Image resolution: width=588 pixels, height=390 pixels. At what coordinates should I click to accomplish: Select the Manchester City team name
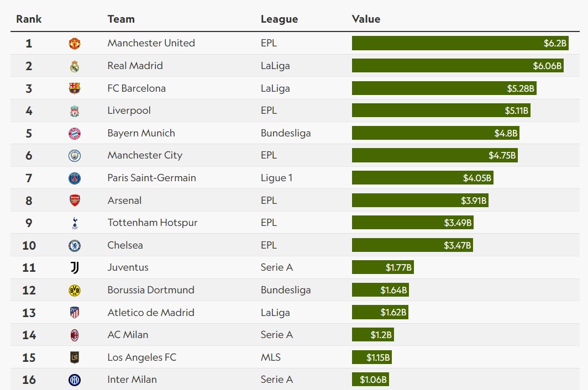click(145, 155)
